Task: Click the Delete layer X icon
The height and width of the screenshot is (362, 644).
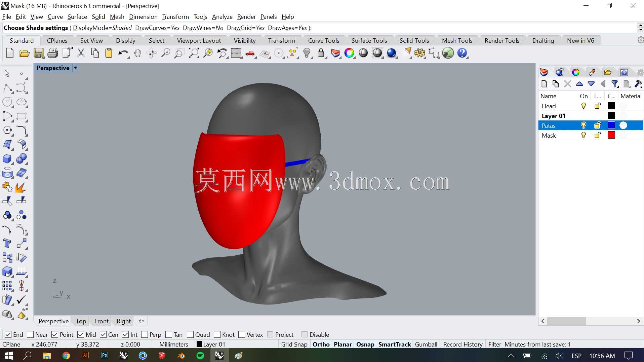Action: pos(568,84)
